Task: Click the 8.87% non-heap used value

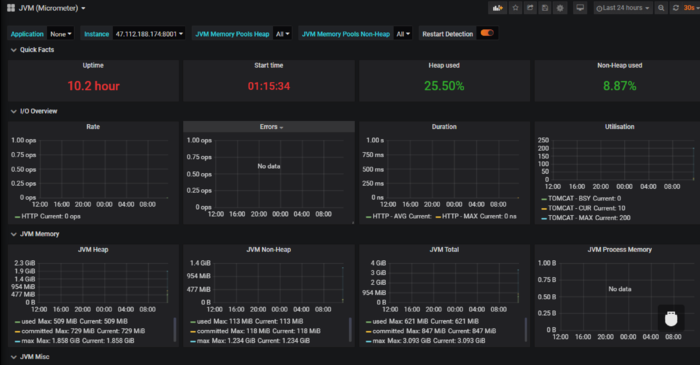Action: coord(620,86)
